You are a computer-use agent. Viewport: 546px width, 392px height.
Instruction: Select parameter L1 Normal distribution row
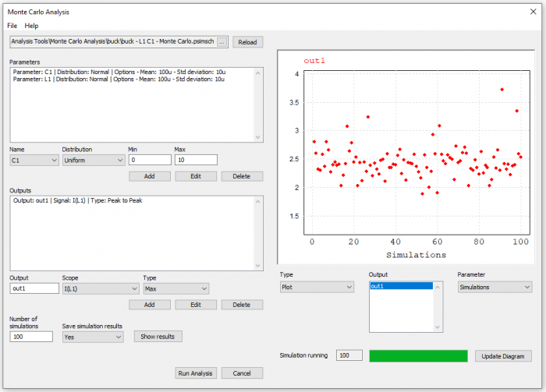click(x=119, y=79)
